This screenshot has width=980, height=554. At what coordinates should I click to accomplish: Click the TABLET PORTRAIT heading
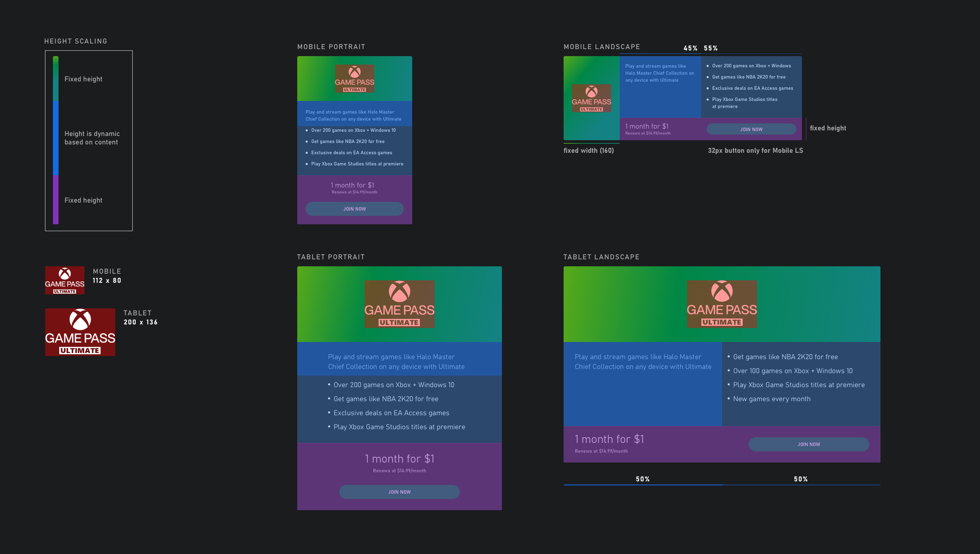[x=330, y=257]
